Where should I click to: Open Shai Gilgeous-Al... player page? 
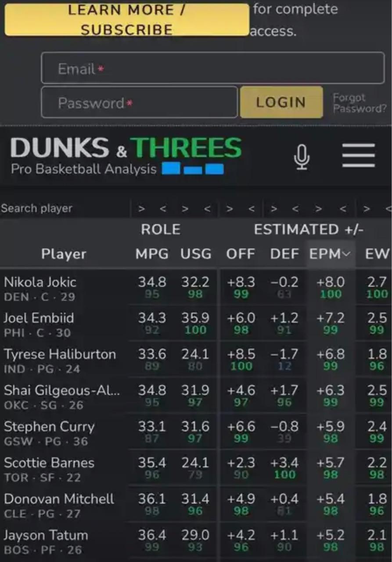62,390
